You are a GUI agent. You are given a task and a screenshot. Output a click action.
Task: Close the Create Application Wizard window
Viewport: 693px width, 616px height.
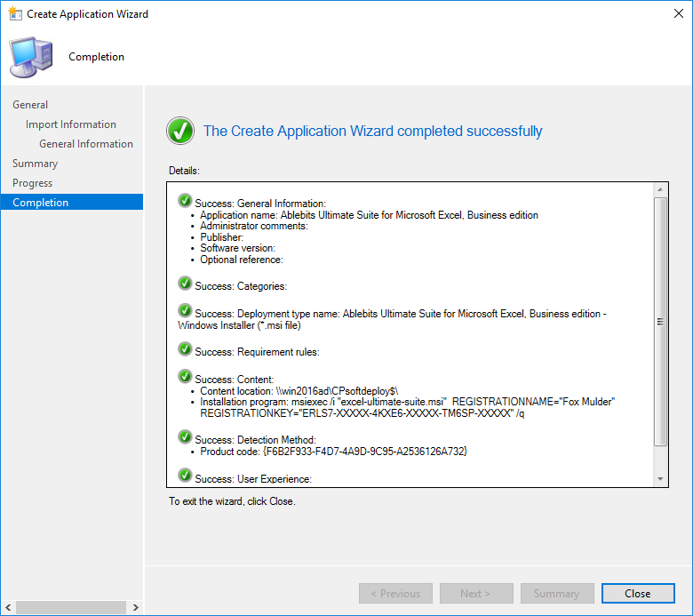[679, 13]
